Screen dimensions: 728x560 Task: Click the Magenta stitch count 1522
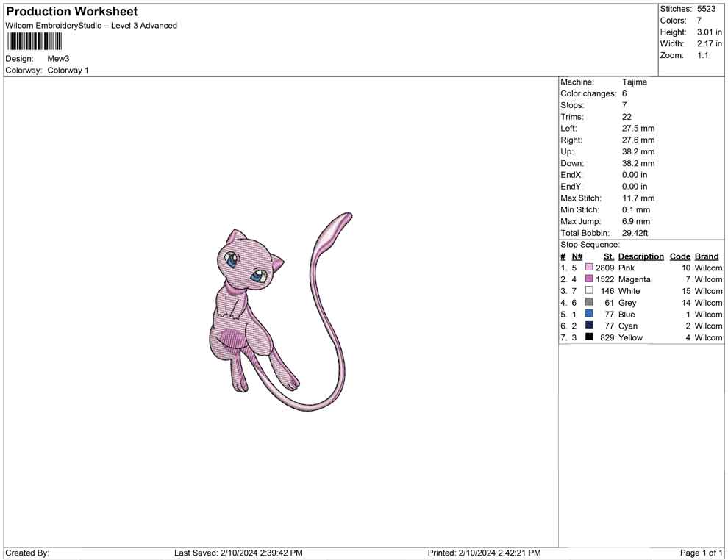pos(605,279)
